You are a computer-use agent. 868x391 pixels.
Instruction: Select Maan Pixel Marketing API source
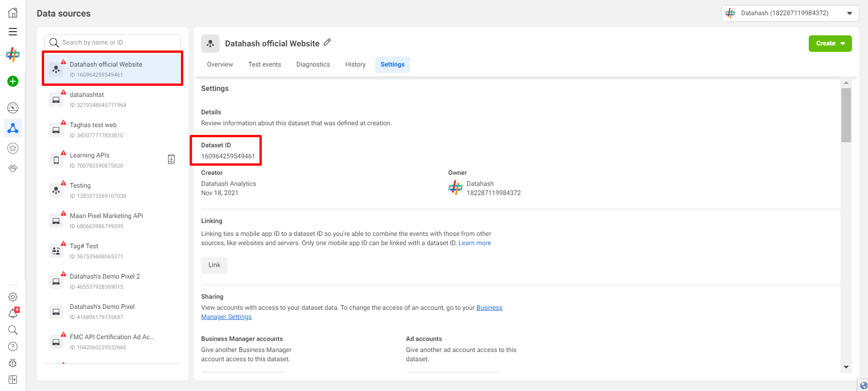click(113, 220)
